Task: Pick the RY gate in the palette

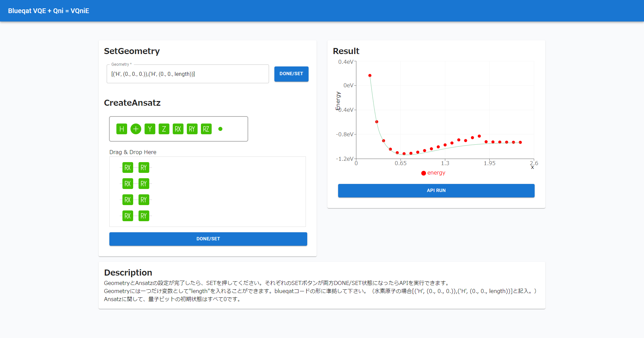Action: 192,129
